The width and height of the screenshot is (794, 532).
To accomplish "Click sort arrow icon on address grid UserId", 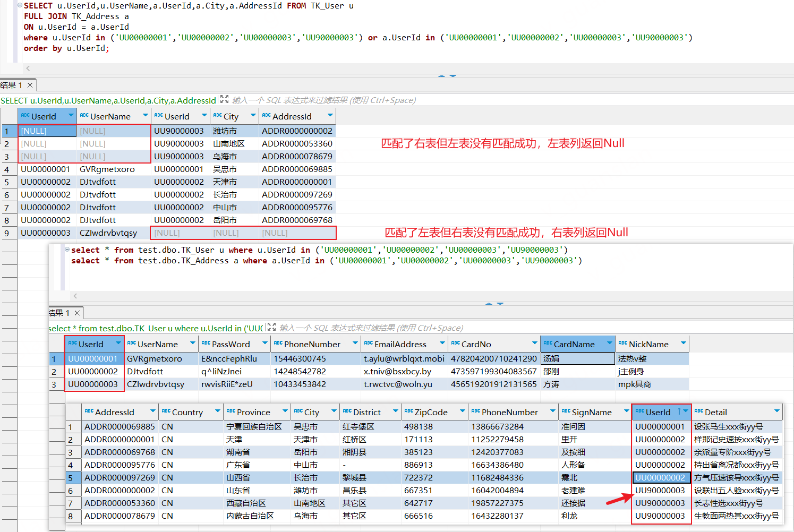I will point(679,411).
